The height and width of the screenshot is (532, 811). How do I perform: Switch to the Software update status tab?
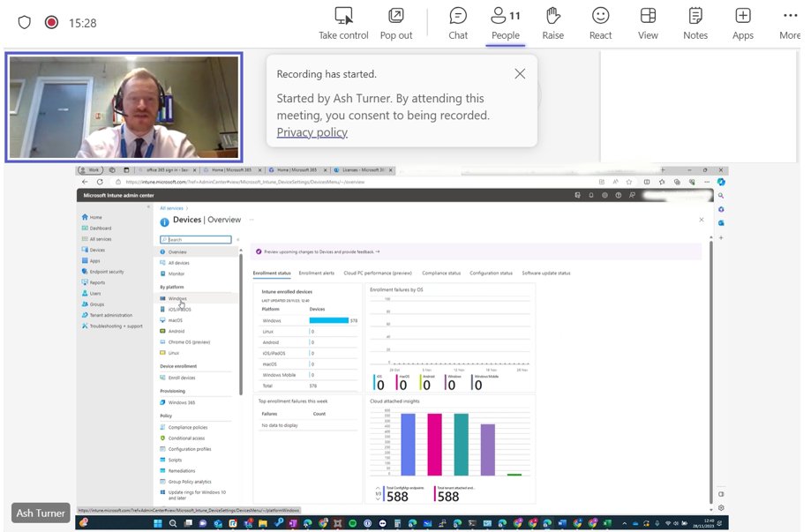click(x=545, y=273)
